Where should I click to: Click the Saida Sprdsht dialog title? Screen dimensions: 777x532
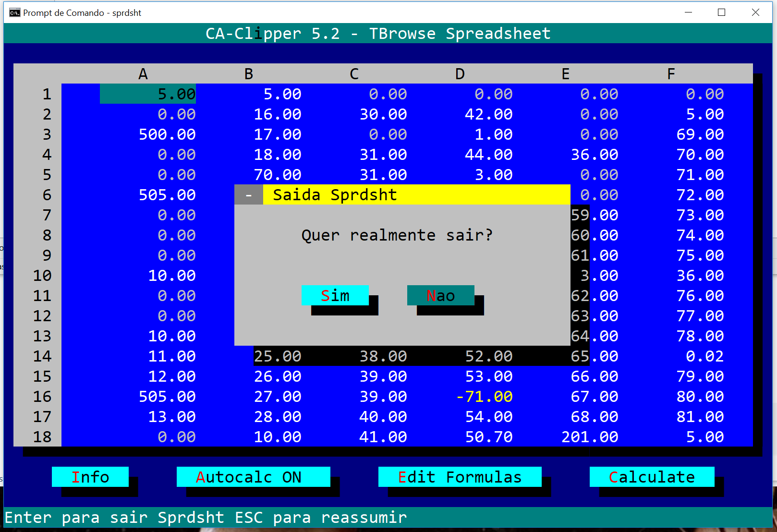pyautogui.click(x=335, y=194)
